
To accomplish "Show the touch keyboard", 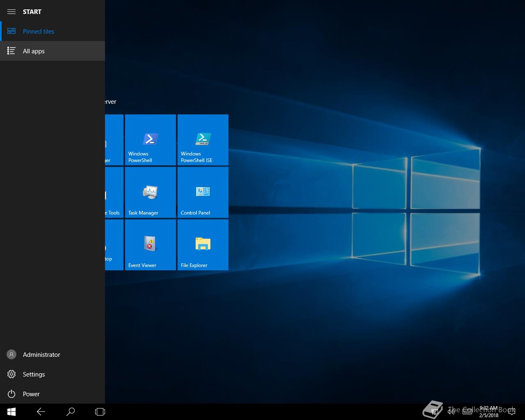I will click(x=468, y=412).
